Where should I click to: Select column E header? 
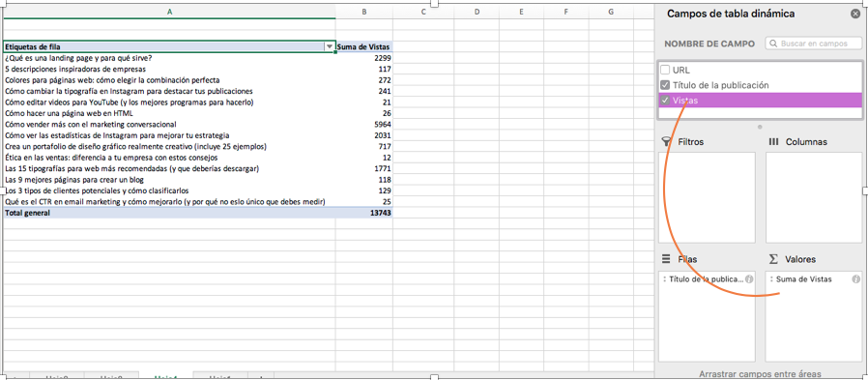(521, 12)
